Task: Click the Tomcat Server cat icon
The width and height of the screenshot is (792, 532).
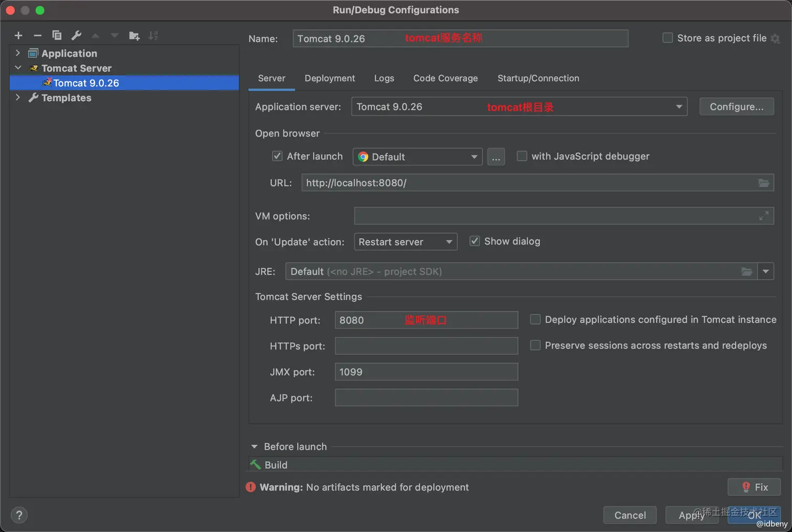Action: coord(34,68)
